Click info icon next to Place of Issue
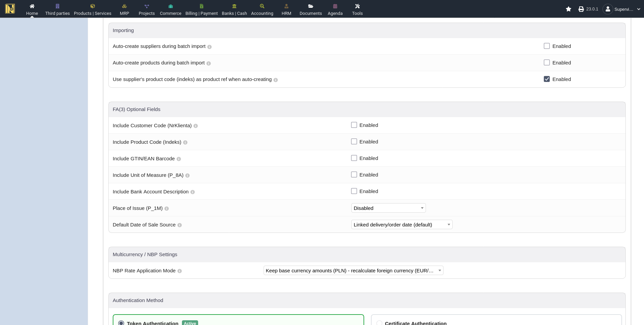The width and height of the screenshot is (644, 325). pos(166,209)
